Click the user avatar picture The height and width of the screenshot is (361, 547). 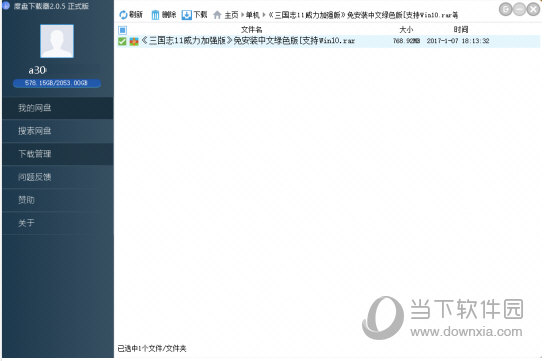pos(57,41)
